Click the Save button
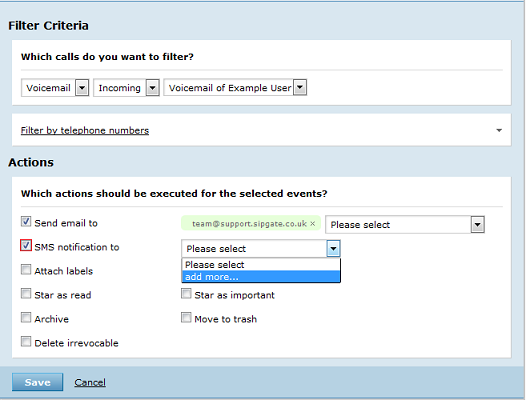 38,382
